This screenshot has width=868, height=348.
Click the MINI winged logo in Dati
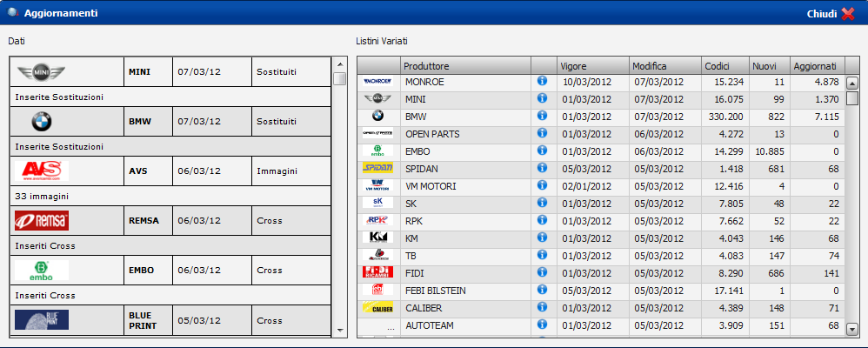pyautogui.click(x=42, y=72)
